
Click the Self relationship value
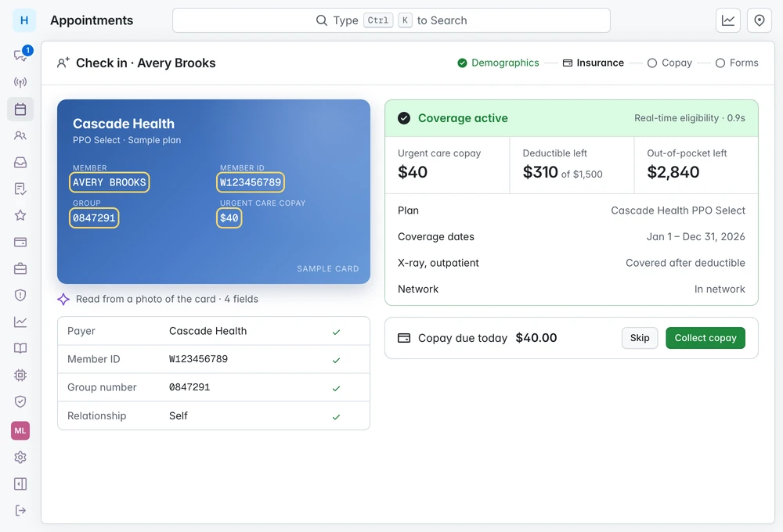pyautogui.click(x=179, y=415)
